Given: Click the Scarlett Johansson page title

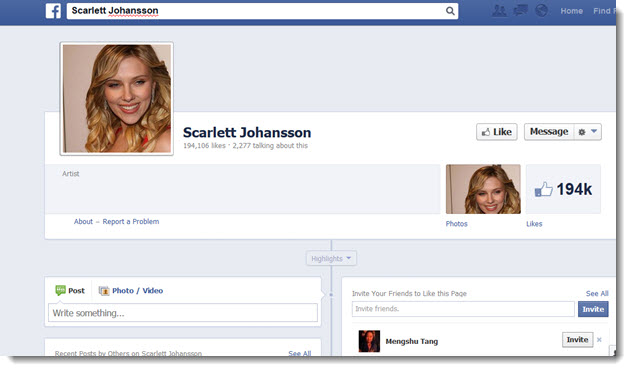Looking at the screenshot, I should 247,132.
